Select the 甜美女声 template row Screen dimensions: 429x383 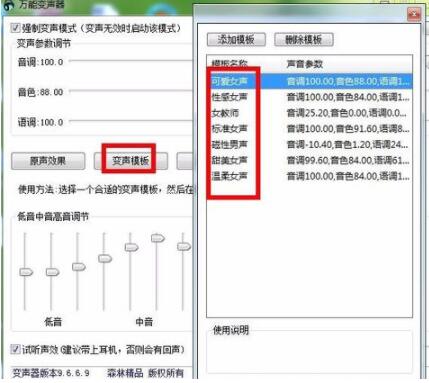coord(309,160)
